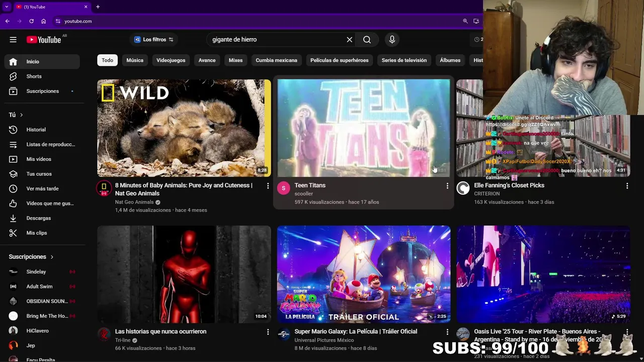644x362 pixels.
Task: Click the Mis clips scissors icon
Action: click(13, 233)
